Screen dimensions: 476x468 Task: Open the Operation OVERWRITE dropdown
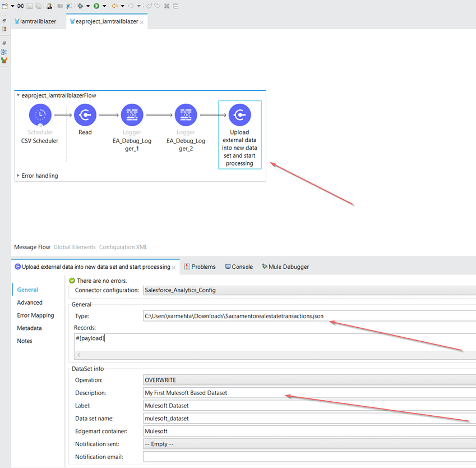[309, 380]
